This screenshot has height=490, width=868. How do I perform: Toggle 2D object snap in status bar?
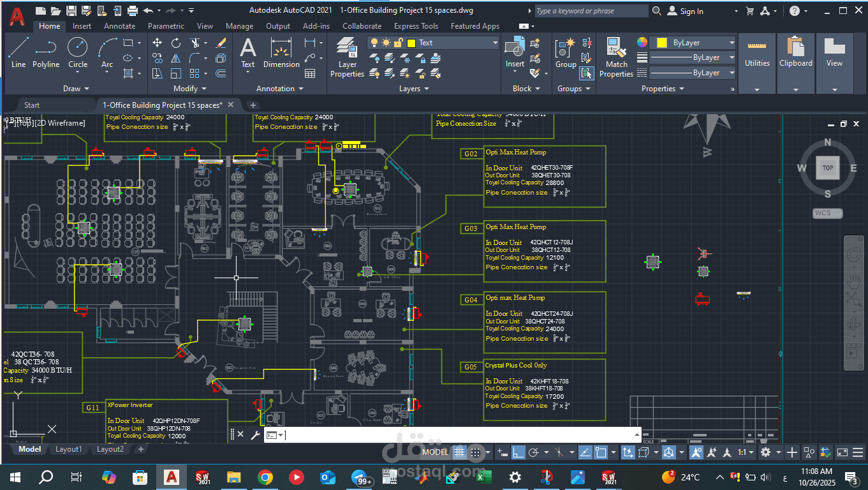click(x=601, y=452)
